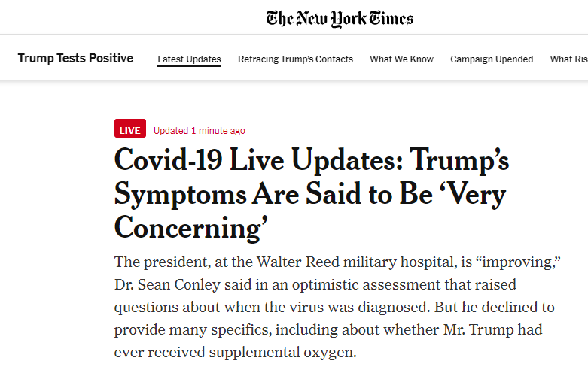Viewport: 588px width, 376px height.
Task: Open Retracing Trump's Contacts tab
Action: click(295, 59)
